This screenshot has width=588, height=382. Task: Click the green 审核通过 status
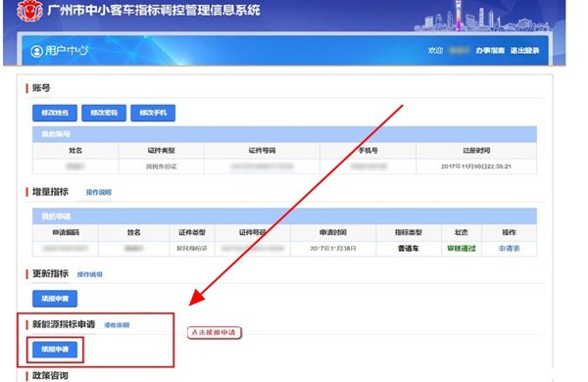click(462, 248)
